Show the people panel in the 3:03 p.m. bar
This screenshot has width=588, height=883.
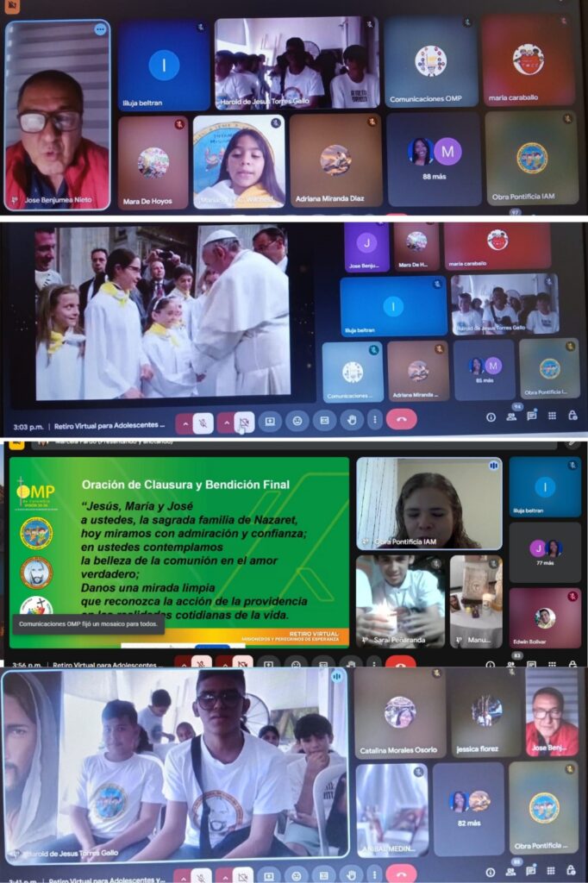tap(511, 416)
